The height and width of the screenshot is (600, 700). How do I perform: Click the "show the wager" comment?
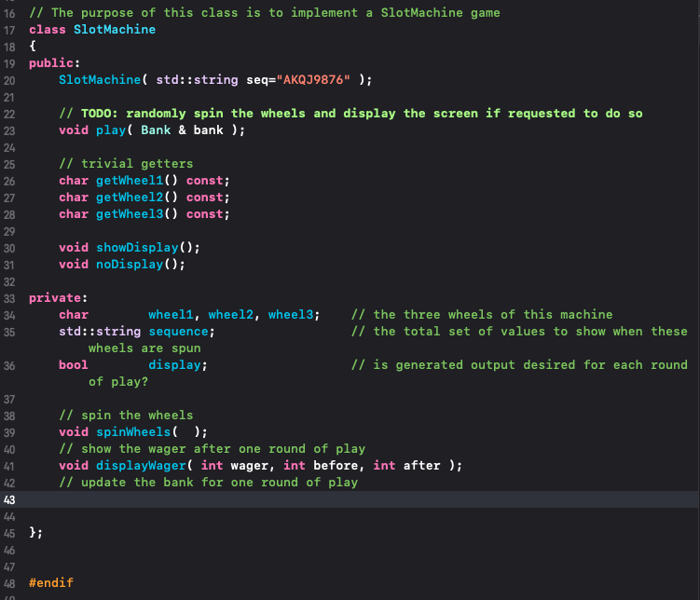tap(213, 449)
